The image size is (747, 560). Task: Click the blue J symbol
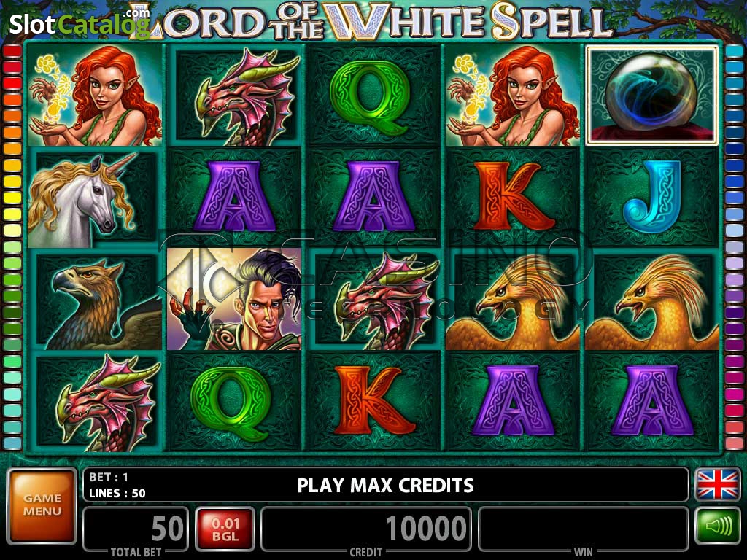tap(651, 196)
